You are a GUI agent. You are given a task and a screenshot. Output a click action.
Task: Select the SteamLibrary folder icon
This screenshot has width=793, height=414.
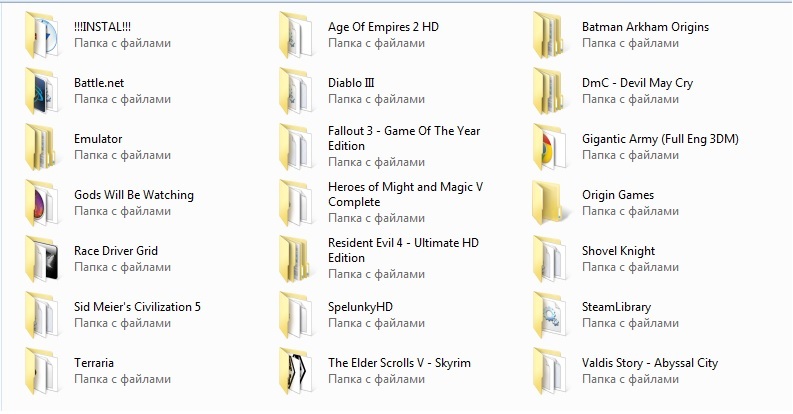click(550, 315)
